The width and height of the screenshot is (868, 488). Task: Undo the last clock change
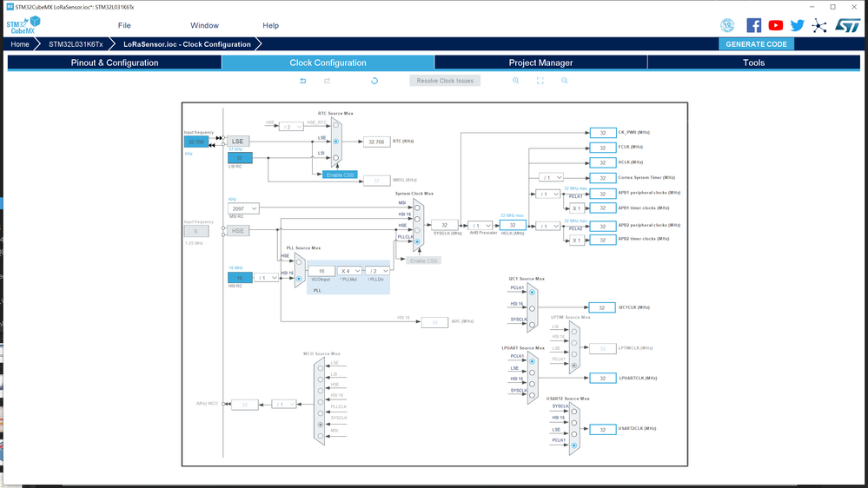pyautogui.click(x=303, y=81)
